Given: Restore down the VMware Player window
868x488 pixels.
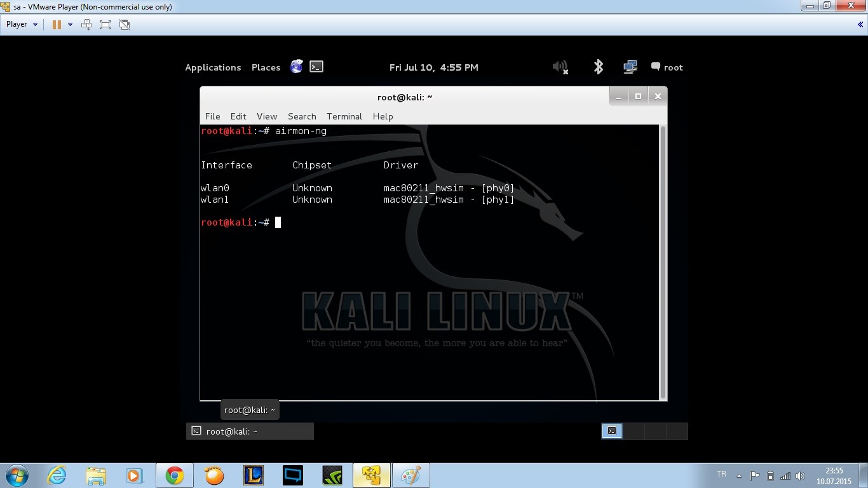Looking at the screenshot, I should (826, 6).
